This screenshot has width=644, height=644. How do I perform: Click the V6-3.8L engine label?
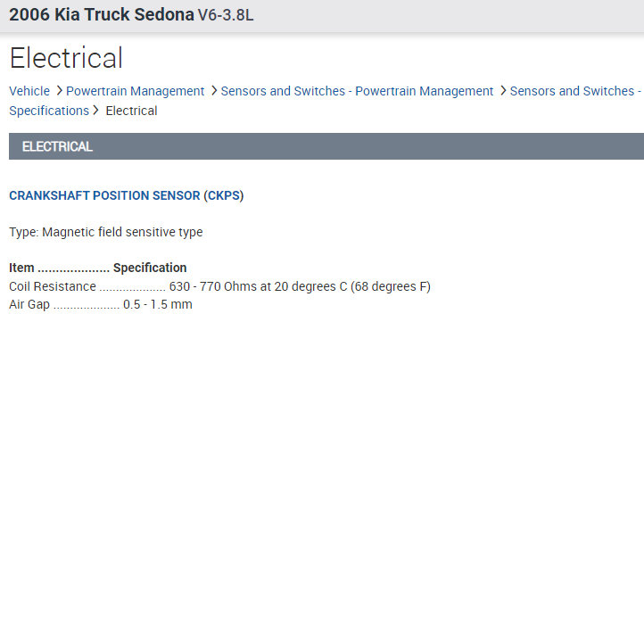[x=226, y=15]
